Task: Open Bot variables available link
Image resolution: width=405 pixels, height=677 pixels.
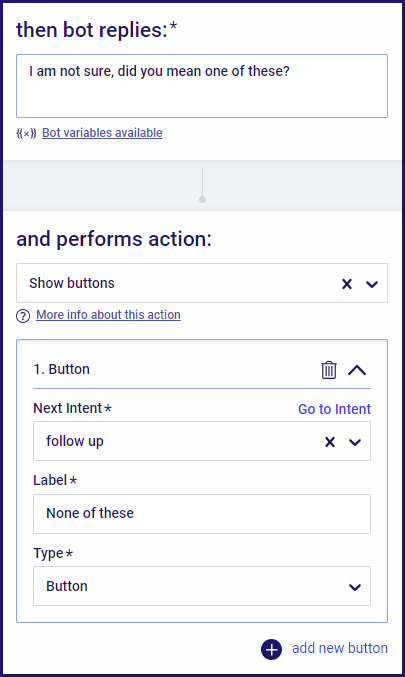Action: click(x=102, y=133)
